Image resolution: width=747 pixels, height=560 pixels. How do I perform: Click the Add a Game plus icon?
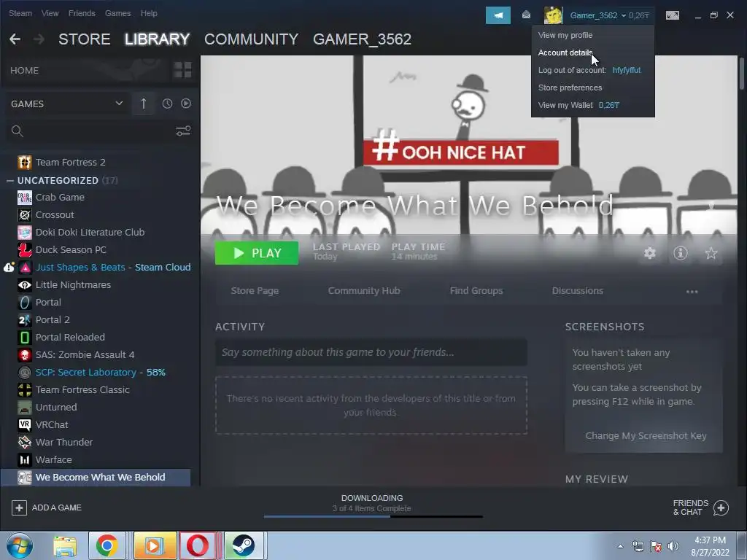[19, 507]
